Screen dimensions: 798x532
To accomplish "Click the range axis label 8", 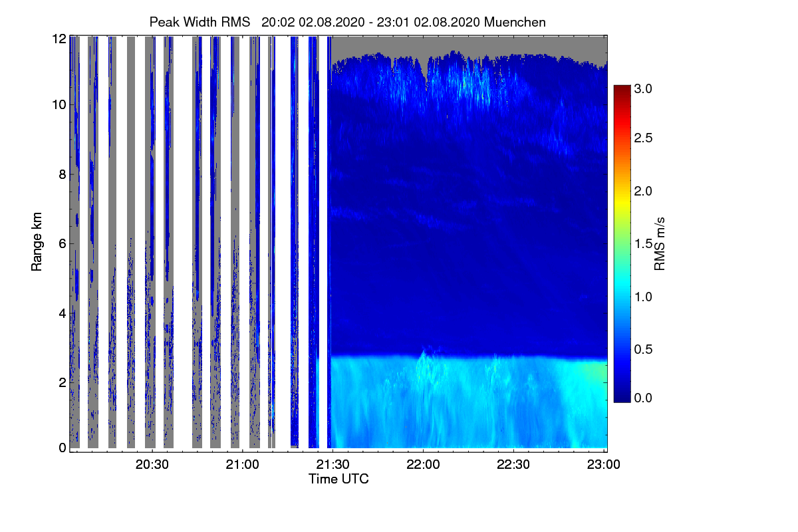I will point(63,174).
